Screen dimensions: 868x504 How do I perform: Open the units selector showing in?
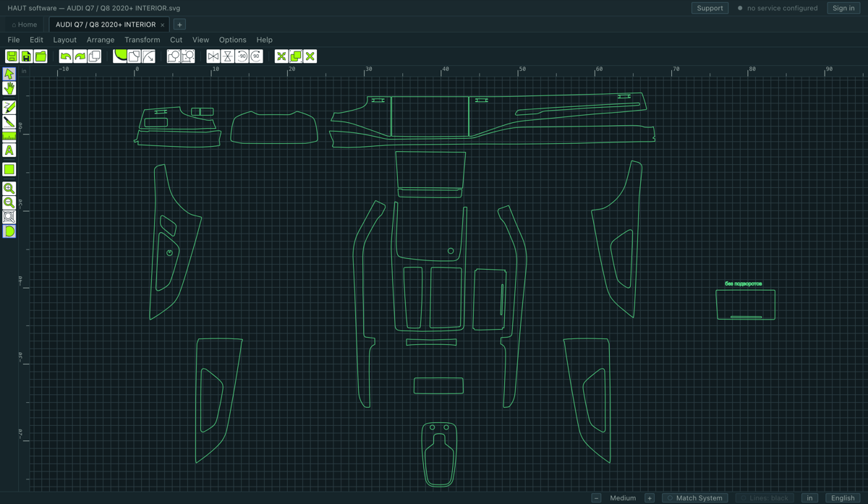[810, 497]
